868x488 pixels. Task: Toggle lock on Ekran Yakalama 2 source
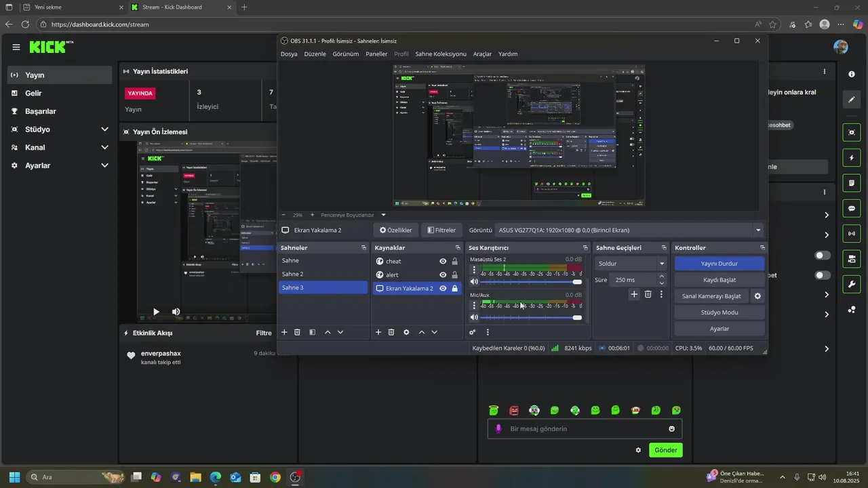pos(454,288)
